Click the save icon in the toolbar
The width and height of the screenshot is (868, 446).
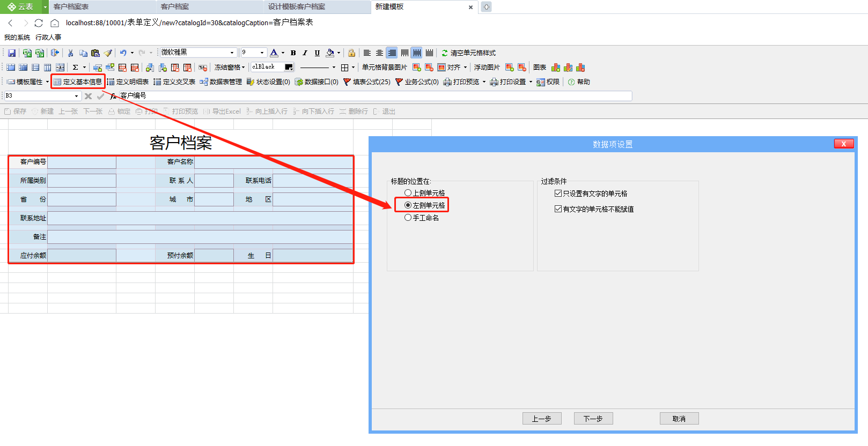click(12, 53)
